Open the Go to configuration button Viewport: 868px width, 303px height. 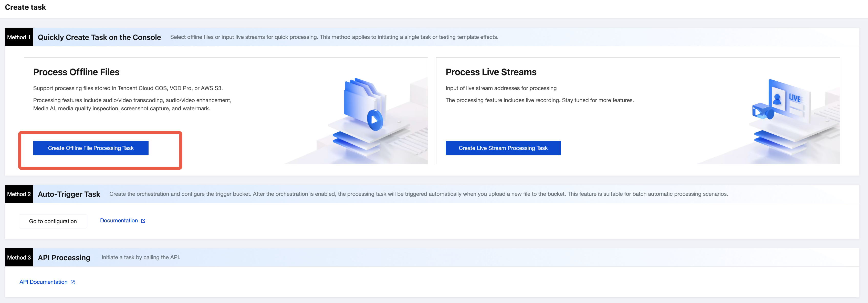click(x=53, y=221)
